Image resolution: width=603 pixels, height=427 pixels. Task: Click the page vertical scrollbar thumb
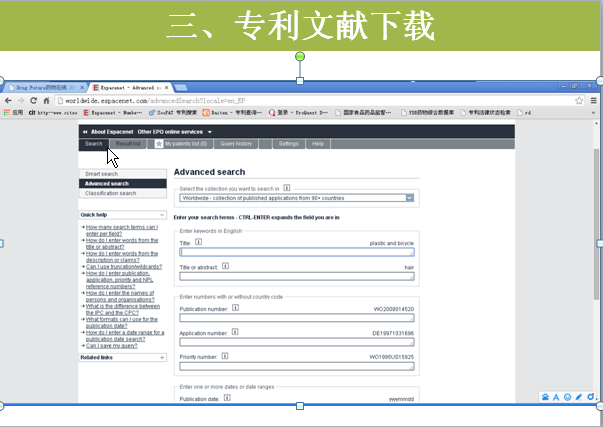[x=596, y=223]
